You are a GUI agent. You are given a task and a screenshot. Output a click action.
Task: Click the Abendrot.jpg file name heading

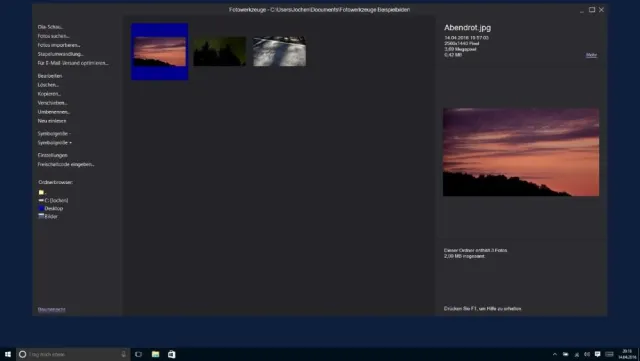pyautogui.click(x=467, y=28)
